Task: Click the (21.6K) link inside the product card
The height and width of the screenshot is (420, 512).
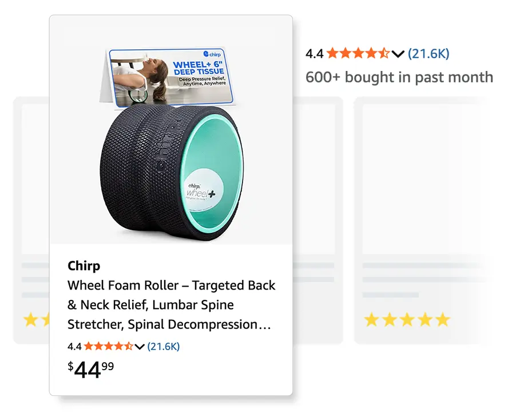Action: click(162, 346)
